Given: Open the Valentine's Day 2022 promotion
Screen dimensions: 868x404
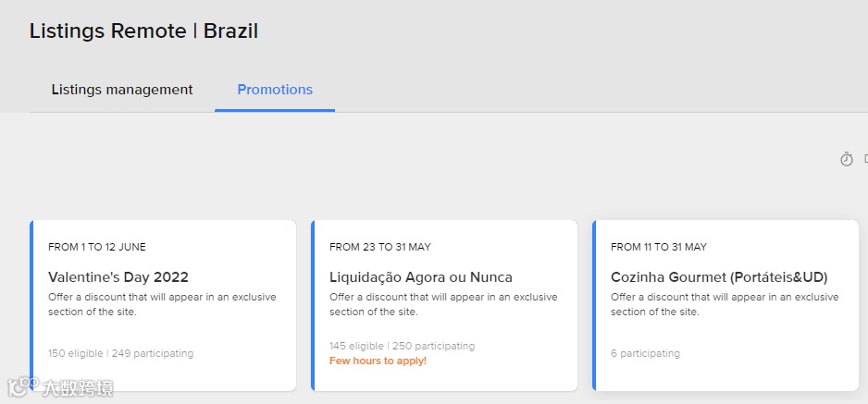Looking at the screenshot, I should pyautogui.click(x=118, y=277).
